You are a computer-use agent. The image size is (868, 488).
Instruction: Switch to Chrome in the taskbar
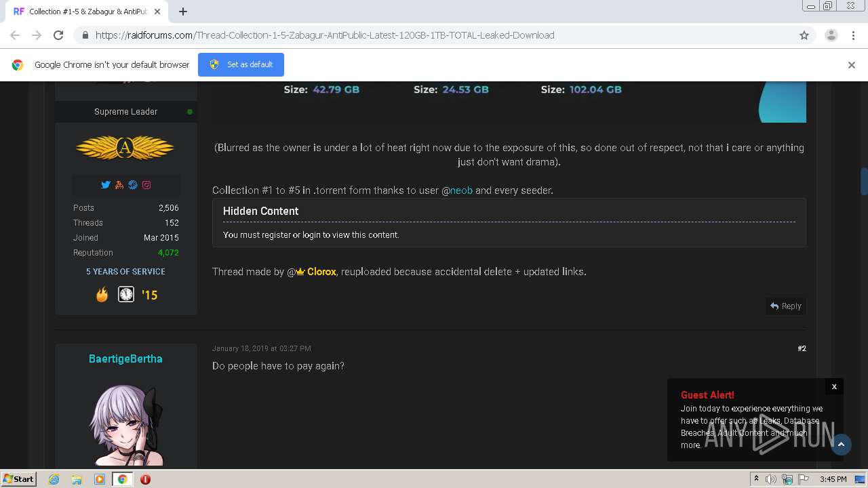(x=122, y=479)
